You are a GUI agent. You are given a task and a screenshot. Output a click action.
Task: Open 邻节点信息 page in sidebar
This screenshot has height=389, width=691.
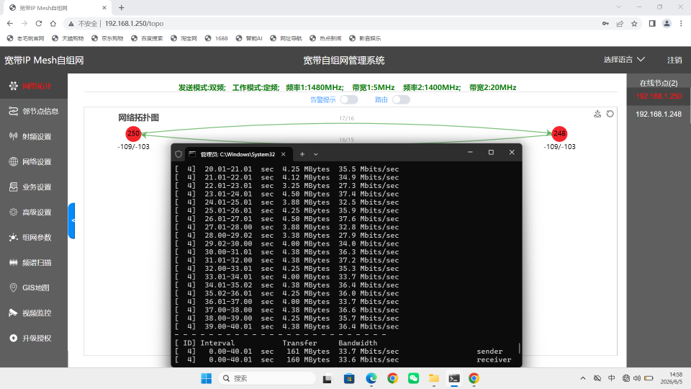33,111
